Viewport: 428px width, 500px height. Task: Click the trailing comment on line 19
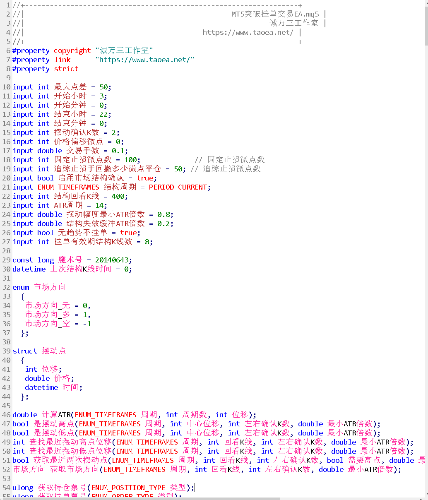pos(226,169)
